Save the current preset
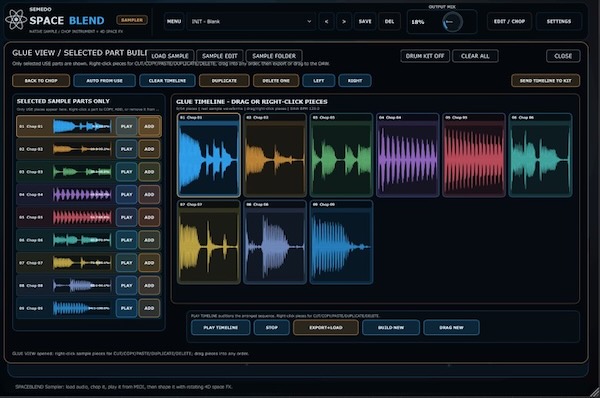 (365, 21)
